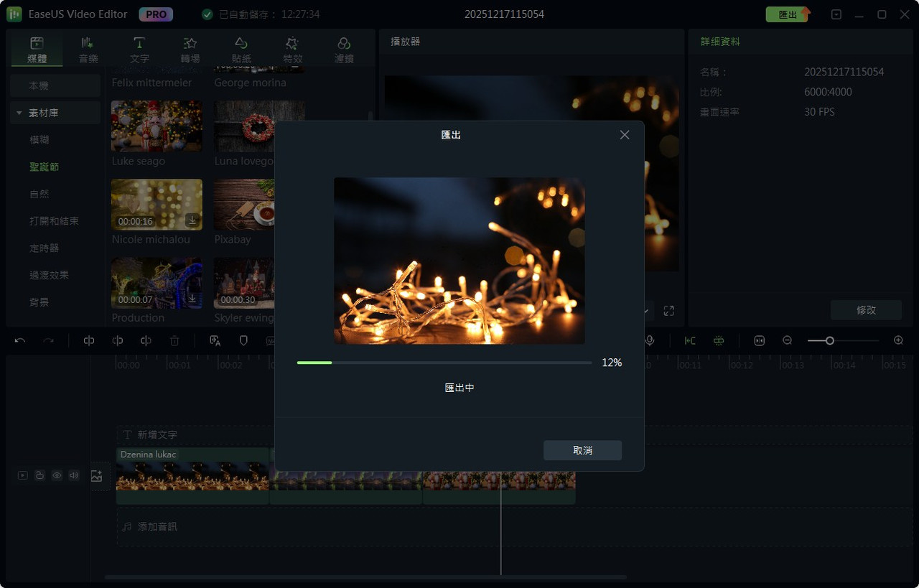The image size is (919, 588).
Task: Open the 濾鏡 filters tab
Action: (344, 50)
